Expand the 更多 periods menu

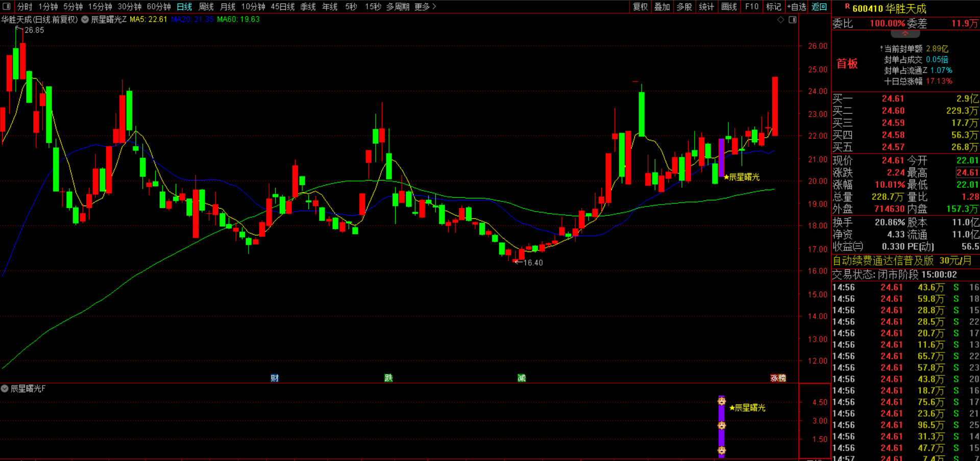[425, 7]
